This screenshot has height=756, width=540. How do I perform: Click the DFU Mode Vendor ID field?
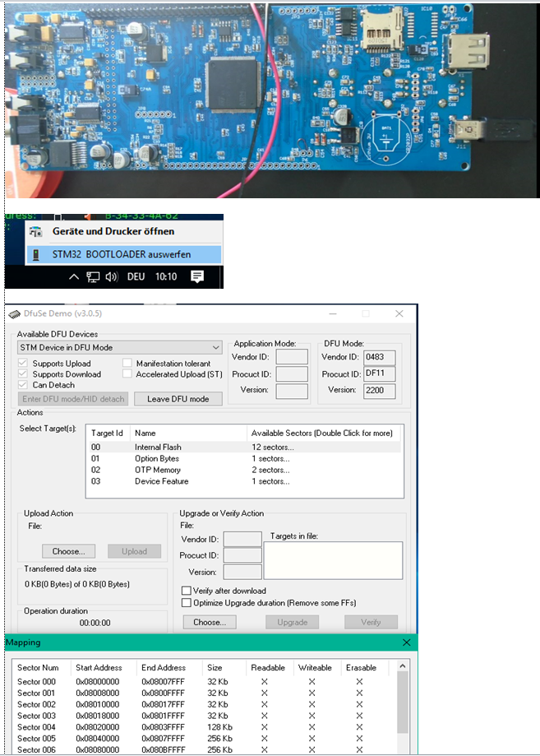[x=380, y=357]
